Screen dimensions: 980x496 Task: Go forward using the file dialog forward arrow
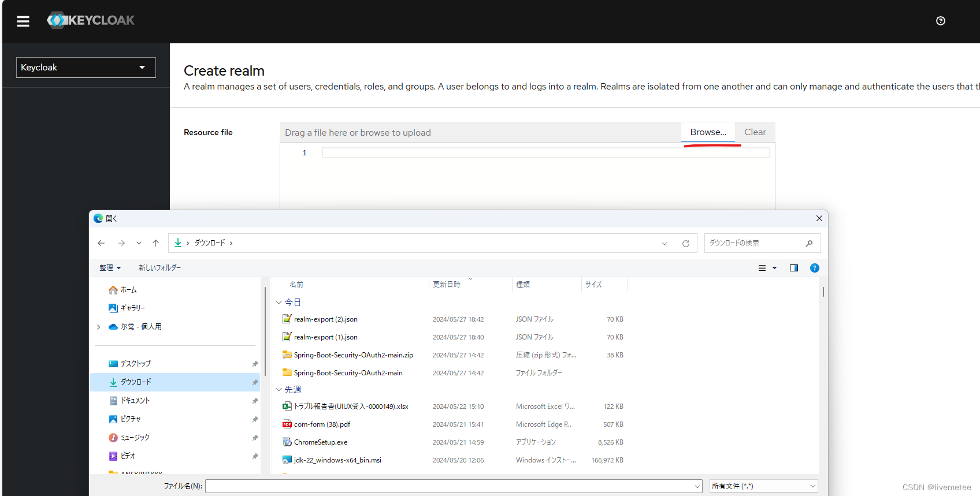point(121,243)
